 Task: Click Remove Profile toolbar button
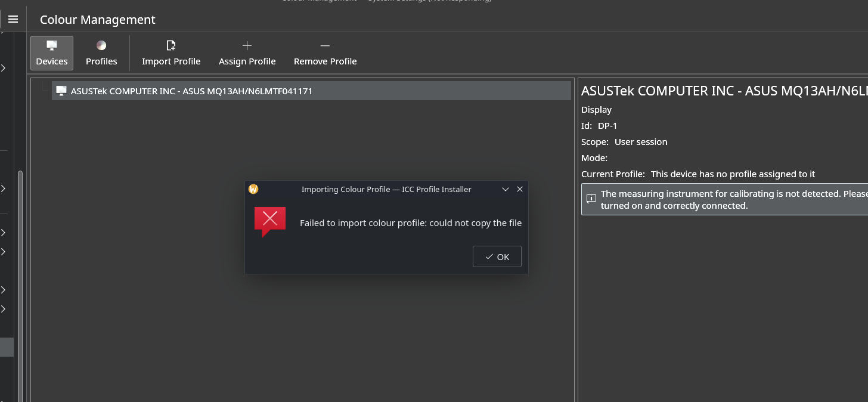coord(325,53)
